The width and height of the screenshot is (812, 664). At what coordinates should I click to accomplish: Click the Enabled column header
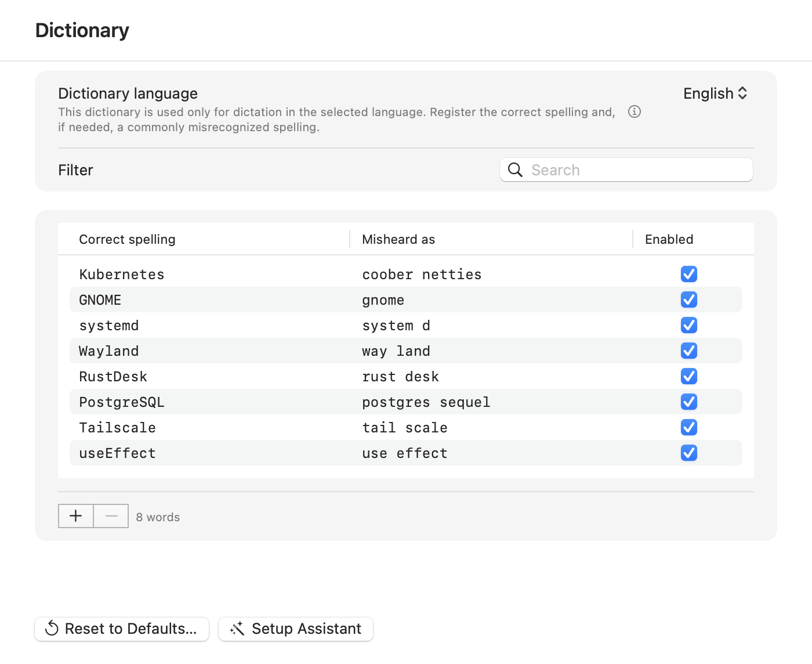coord(669,239)
